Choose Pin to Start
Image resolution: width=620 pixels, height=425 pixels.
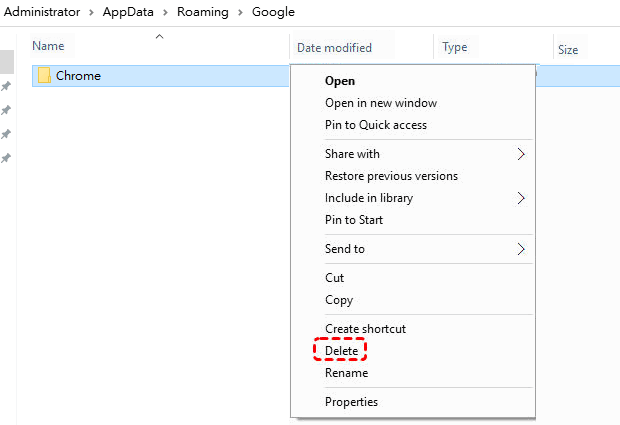[353, 220]
